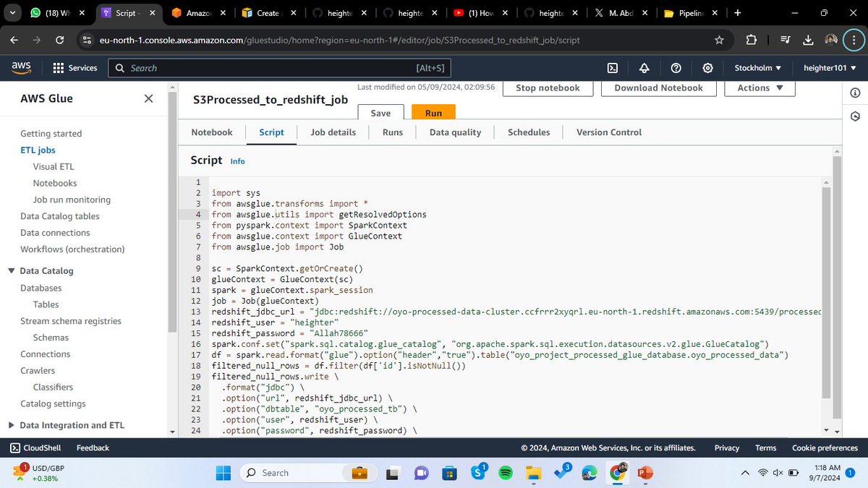The width and height of the screenshot is (868, 488).
Task: Open Microsoft Store from the taskbar
Action: point(449,473)
